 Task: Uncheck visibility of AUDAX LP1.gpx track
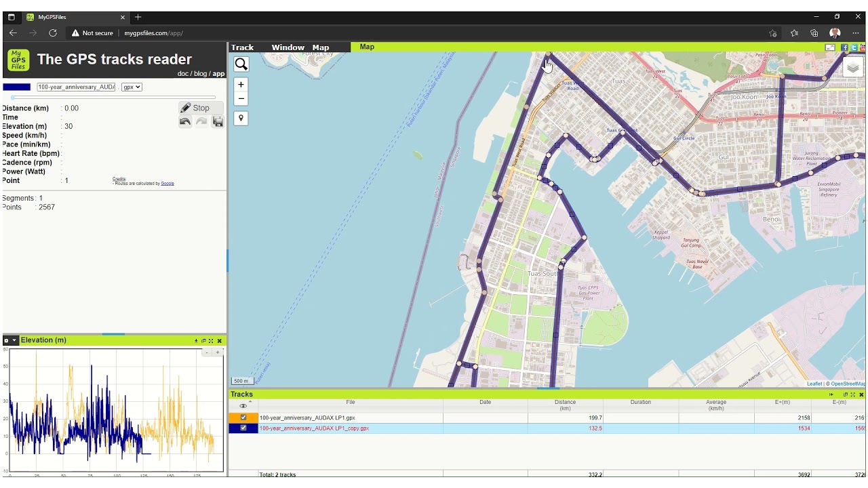243,418
